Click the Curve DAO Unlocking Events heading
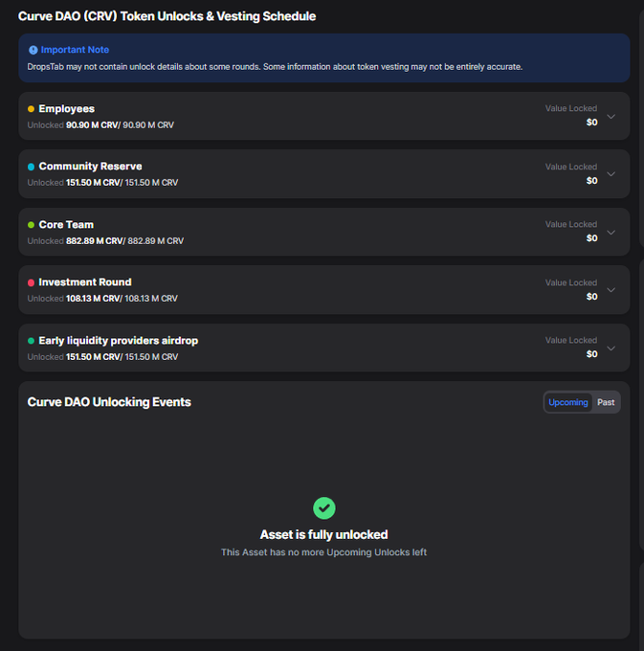This screenshot has width=644, height=651. (x=109, y=402)
